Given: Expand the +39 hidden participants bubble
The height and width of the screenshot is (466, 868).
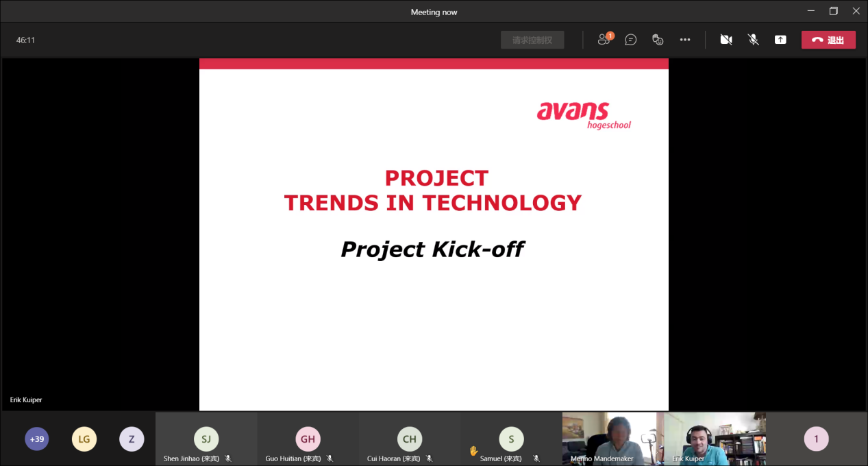Looking at the screenshot, I should coord(37,439).
